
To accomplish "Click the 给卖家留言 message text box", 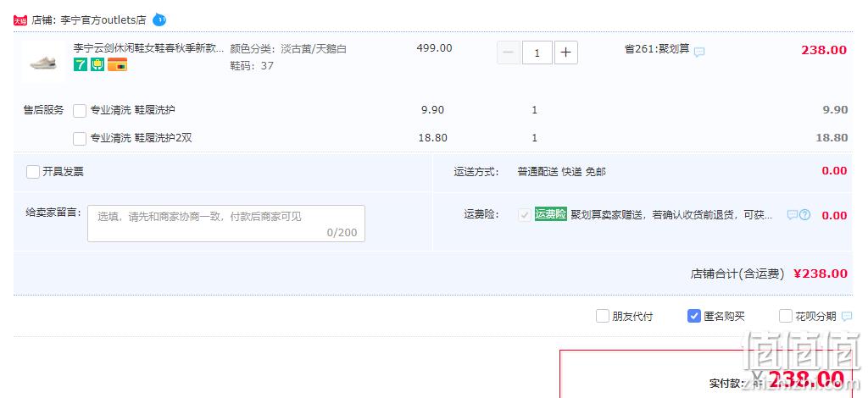I will (226, 224).
